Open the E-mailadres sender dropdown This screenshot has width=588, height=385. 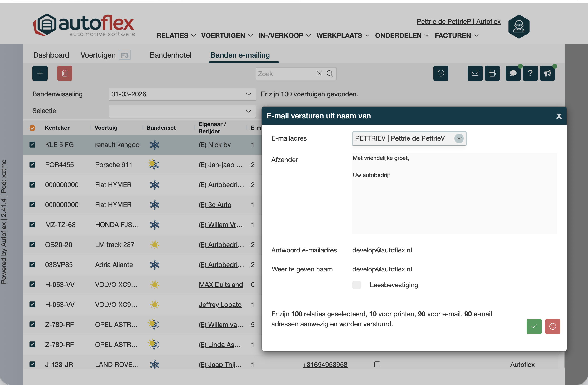409,138
